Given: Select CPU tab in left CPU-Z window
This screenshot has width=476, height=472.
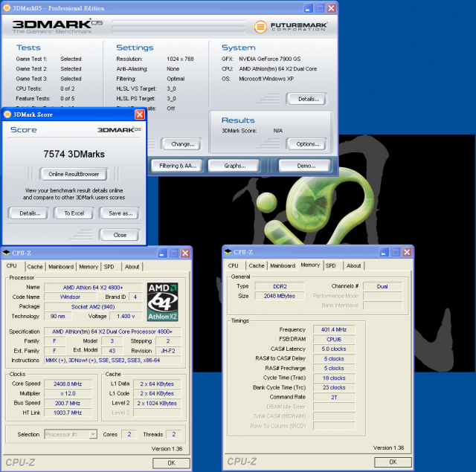Looking at the screenshot, I should (12, 265).
